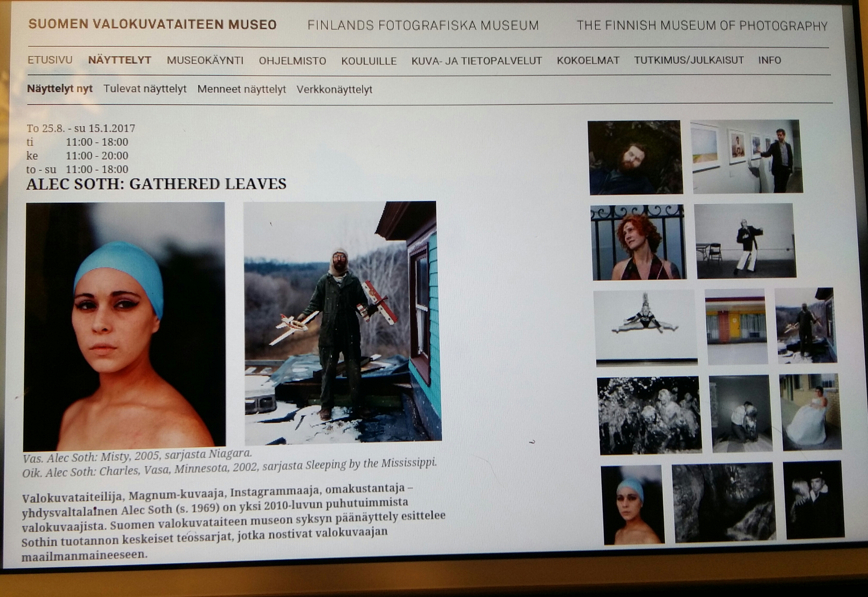Switch to the Tulevat näyttelyt tab

pos(145,89)
